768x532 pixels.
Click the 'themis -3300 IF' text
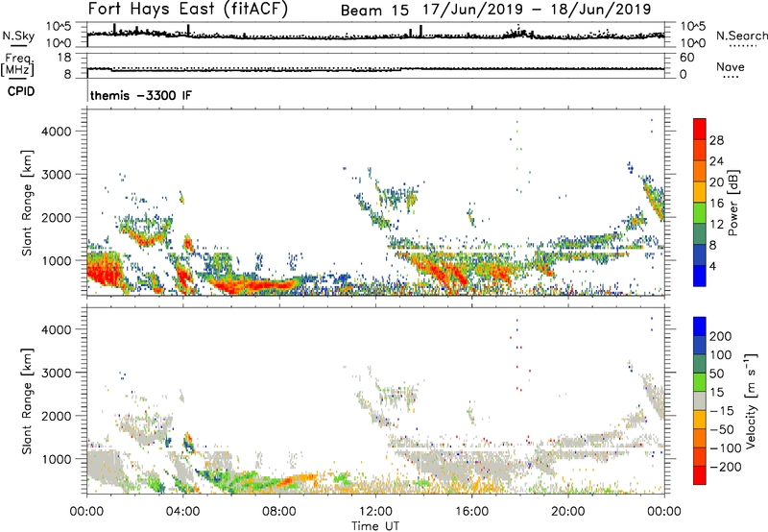tap(141, 95)
